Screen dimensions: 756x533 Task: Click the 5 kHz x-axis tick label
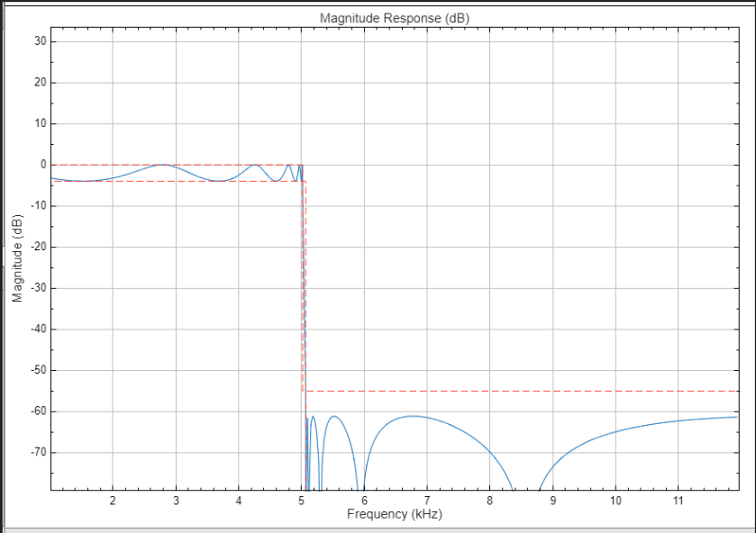coord(301,500)
